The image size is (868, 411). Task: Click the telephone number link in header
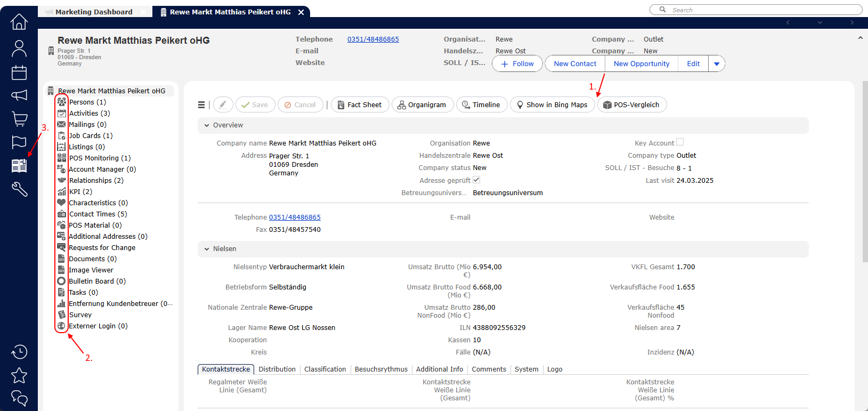coord(373,39)
